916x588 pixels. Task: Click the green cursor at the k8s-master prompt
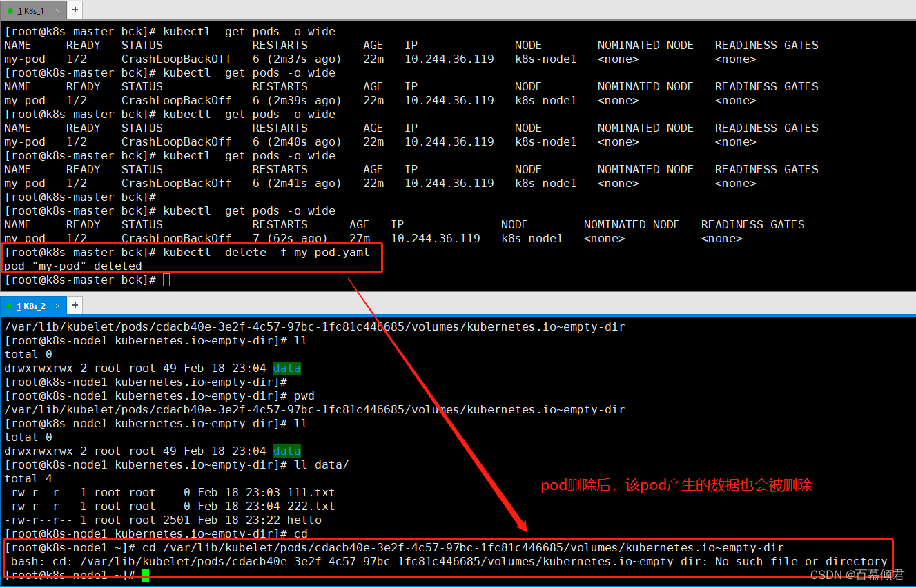(x=166, y=280)
